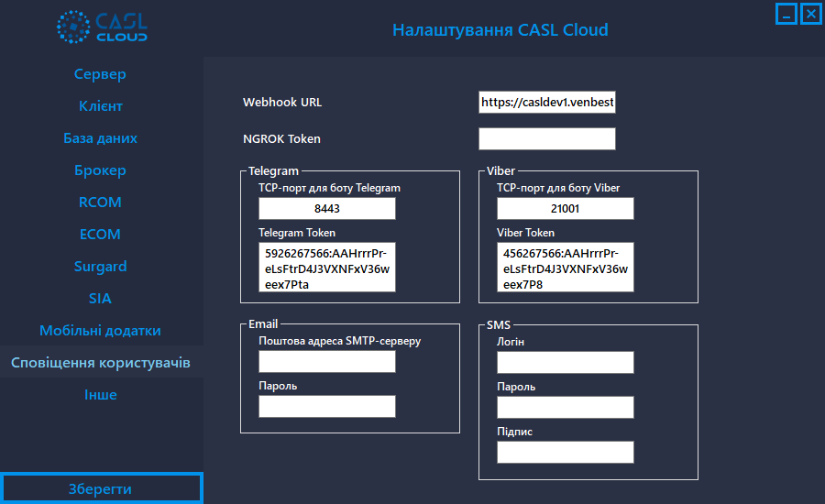
Task: Edit Viber bot TCP port 21001
Action: pos(565,208)
